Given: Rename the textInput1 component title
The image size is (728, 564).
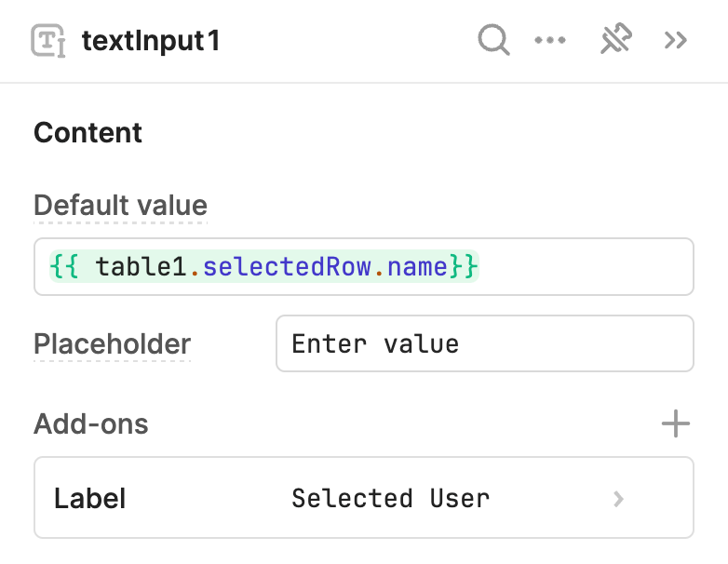Looking at the screenshot, I should click(x=151, y=41).
